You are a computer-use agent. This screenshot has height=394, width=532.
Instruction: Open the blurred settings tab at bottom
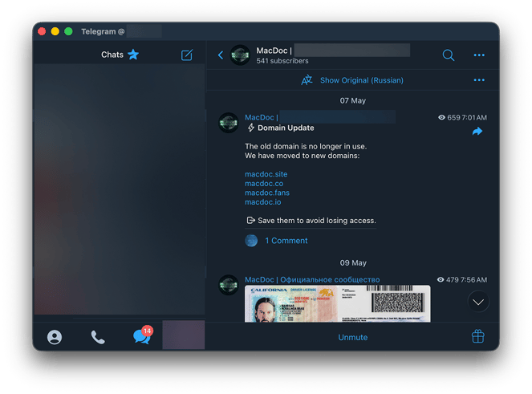184,335
